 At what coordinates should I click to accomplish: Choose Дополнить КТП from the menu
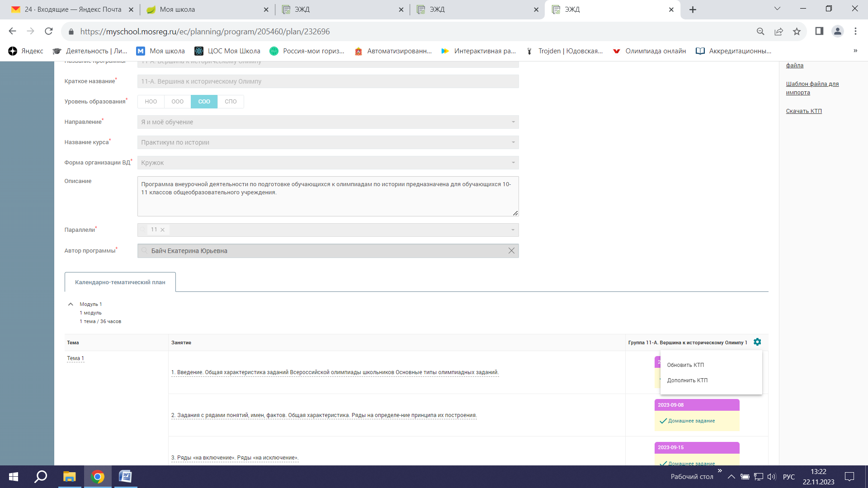coord(687,380)
